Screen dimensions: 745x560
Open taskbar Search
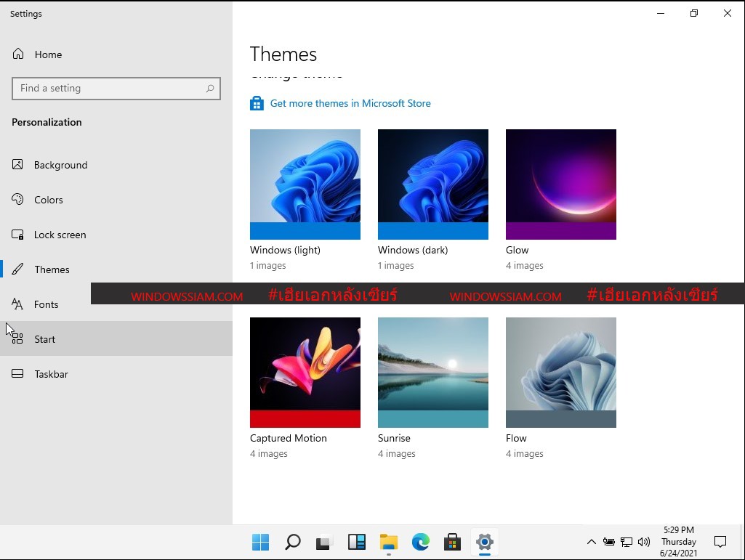point(293,542)
